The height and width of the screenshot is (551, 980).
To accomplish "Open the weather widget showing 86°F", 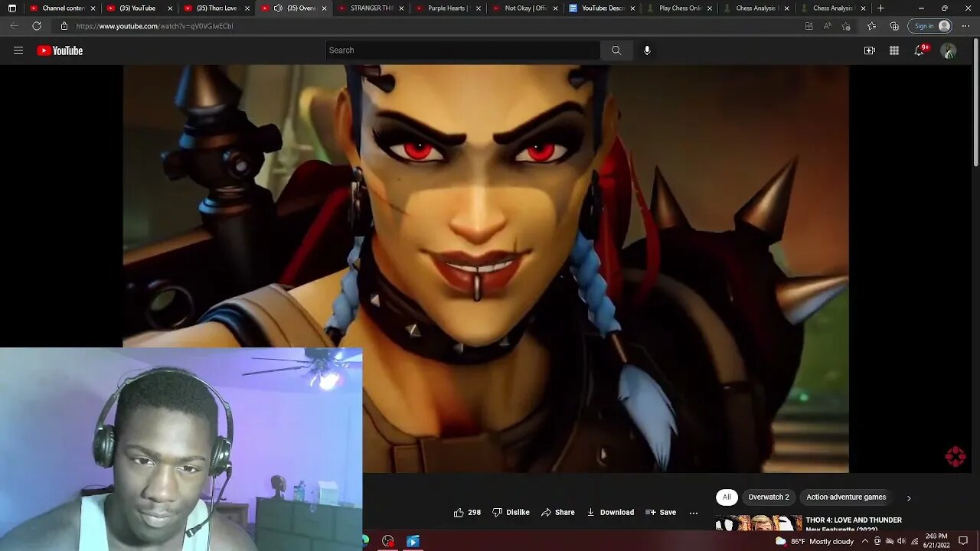I will pyautogui.click(x=814, y=541).
